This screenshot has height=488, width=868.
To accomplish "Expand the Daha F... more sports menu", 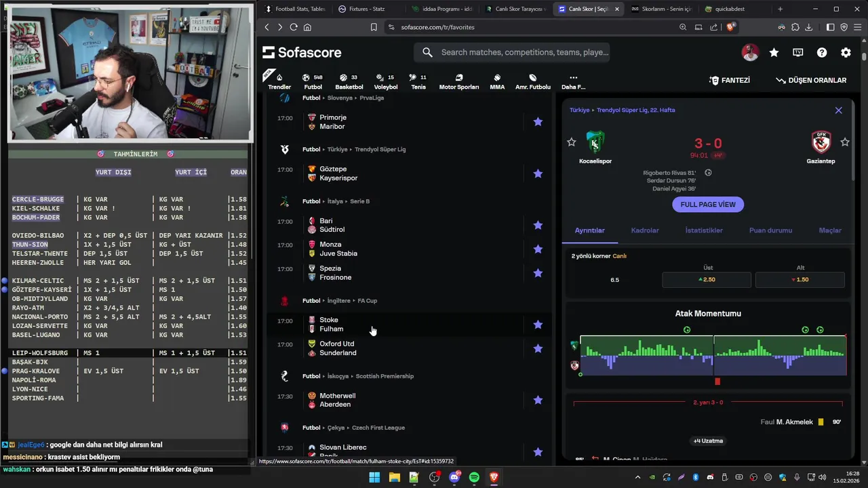I will coord(573,81).
